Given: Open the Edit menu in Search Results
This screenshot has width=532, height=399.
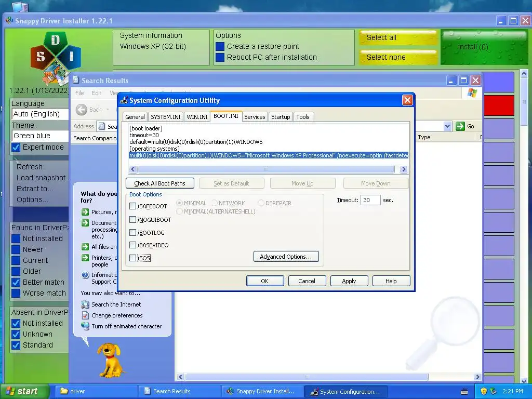Looking at the screenshot, I should (96, 93).
